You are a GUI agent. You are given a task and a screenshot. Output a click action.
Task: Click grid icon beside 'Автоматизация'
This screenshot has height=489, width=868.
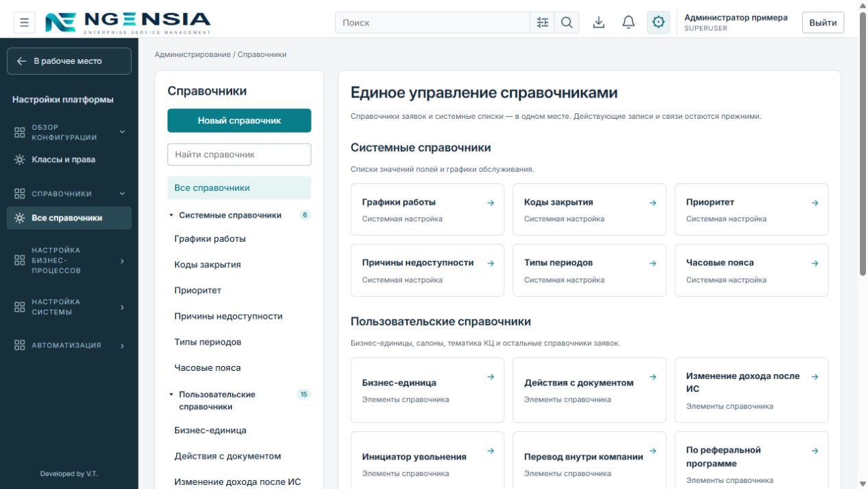pos(19,345)
